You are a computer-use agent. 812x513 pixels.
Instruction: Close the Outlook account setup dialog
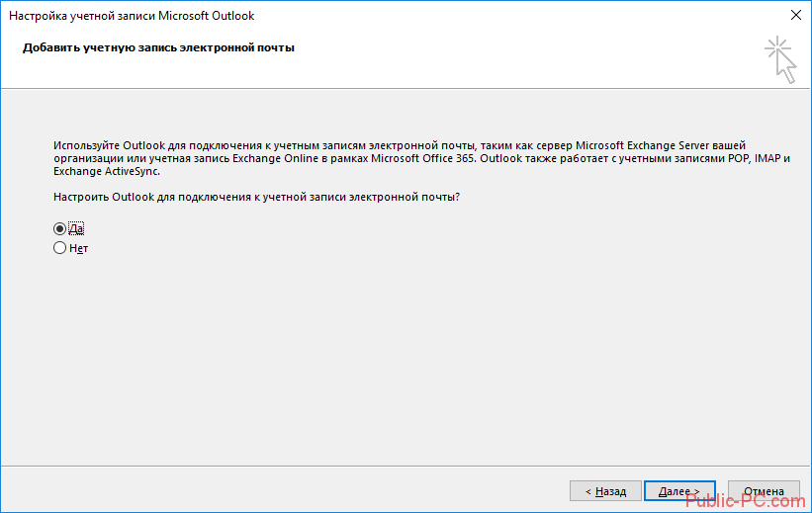(x=796, y=16)
